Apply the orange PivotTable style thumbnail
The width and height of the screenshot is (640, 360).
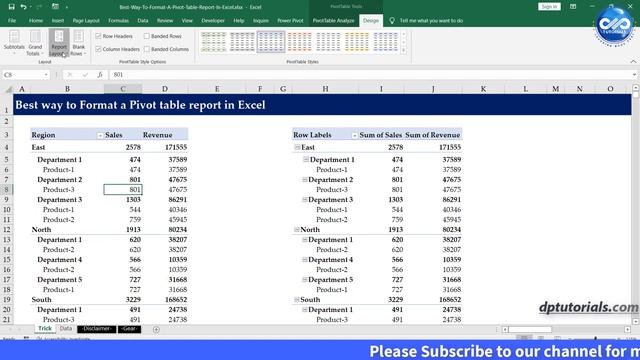pyautogui.click(x=299, y=42)
